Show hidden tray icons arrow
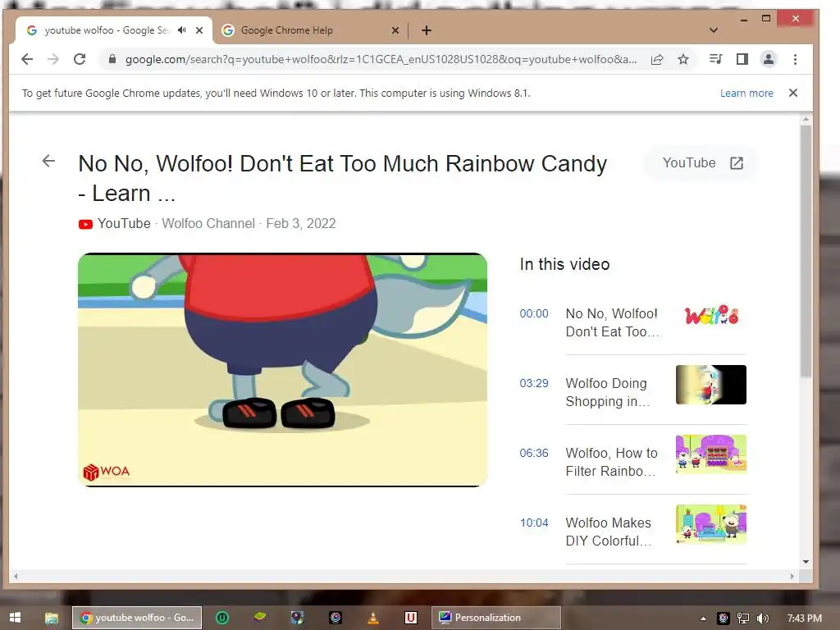 click(x=703, y=619)
